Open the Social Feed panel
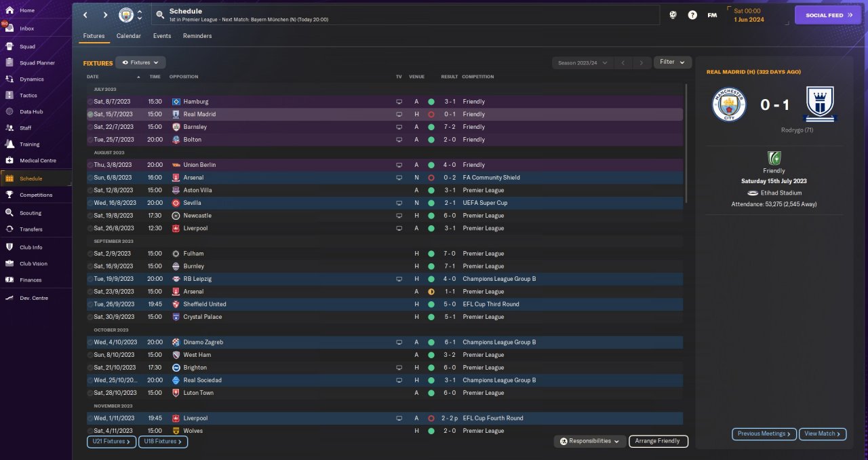Image resolution: width=868 pixels, height=460 pixels. click(828, 15)
